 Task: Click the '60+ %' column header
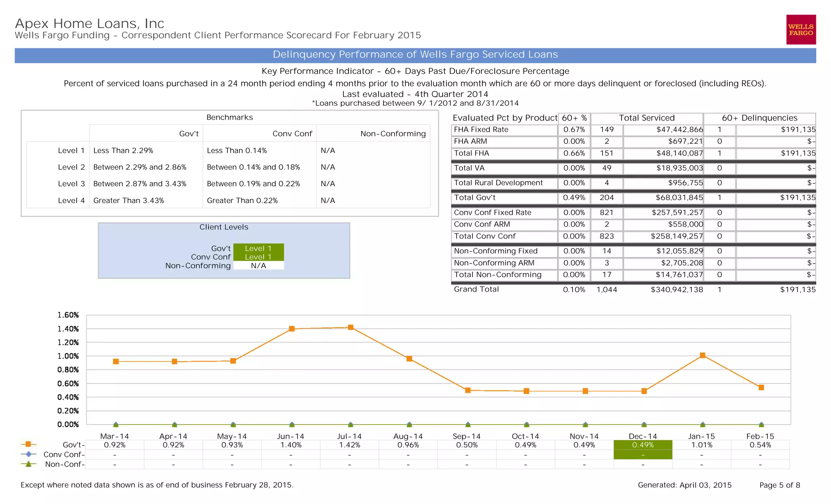[x=574, y=118]
